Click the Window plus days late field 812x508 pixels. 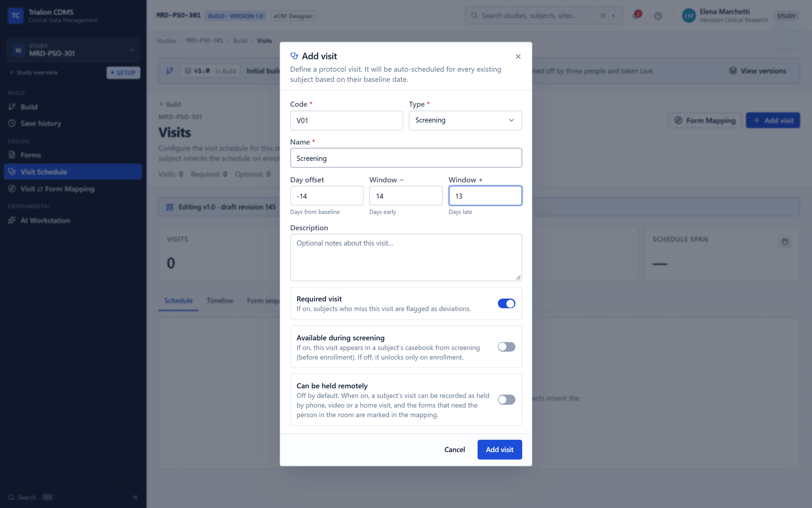pos(485,196)
